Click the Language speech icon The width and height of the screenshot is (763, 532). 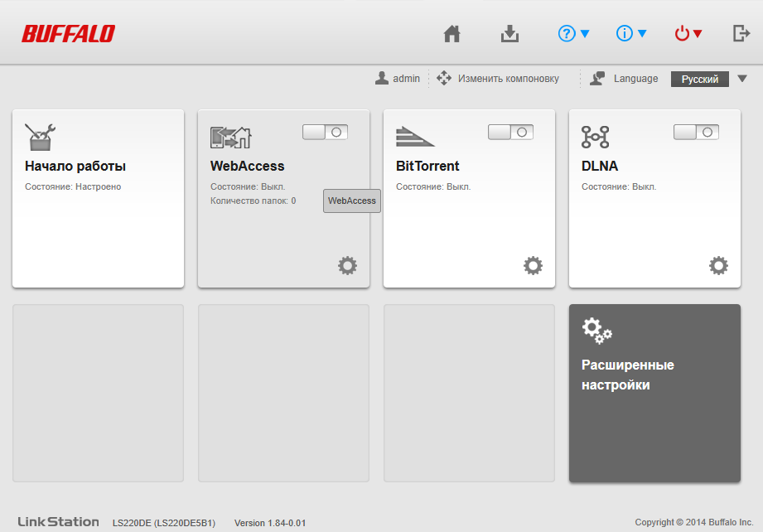(x=597, y=78)
